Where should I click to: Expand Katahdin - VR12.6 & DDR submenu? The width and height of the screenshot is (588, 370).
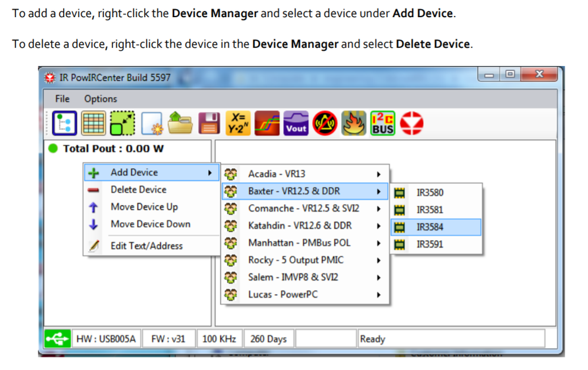[x=304, y=226]
